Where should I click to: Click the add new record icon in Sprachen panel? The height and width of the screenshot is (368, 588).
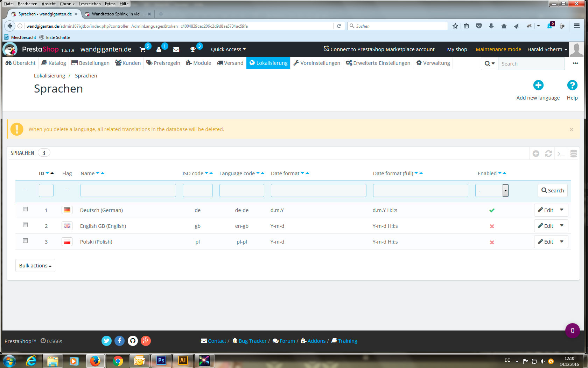click(535, 154)
